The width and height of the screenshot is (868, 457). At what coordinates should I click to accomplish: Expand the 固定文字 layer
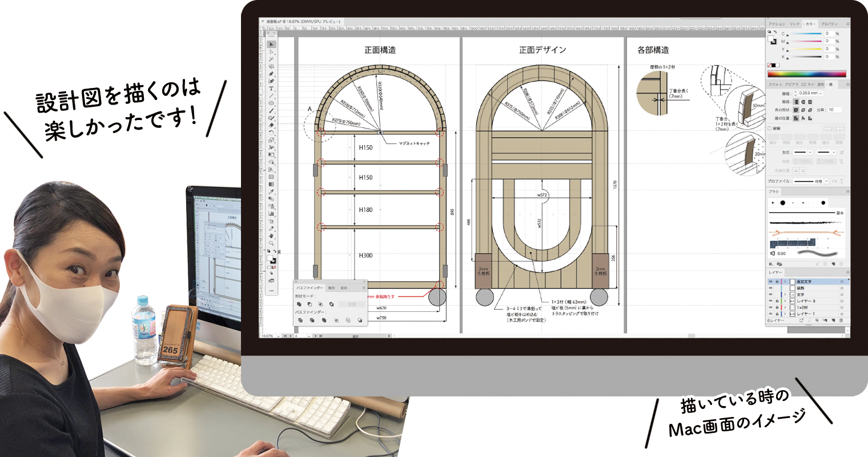(x=785, y=282)
